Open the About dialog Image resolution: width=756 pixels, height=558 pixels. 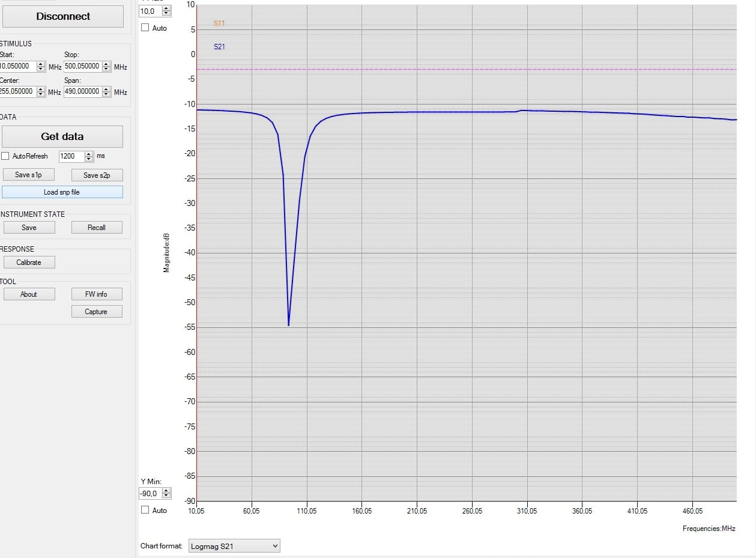[29, 294]
